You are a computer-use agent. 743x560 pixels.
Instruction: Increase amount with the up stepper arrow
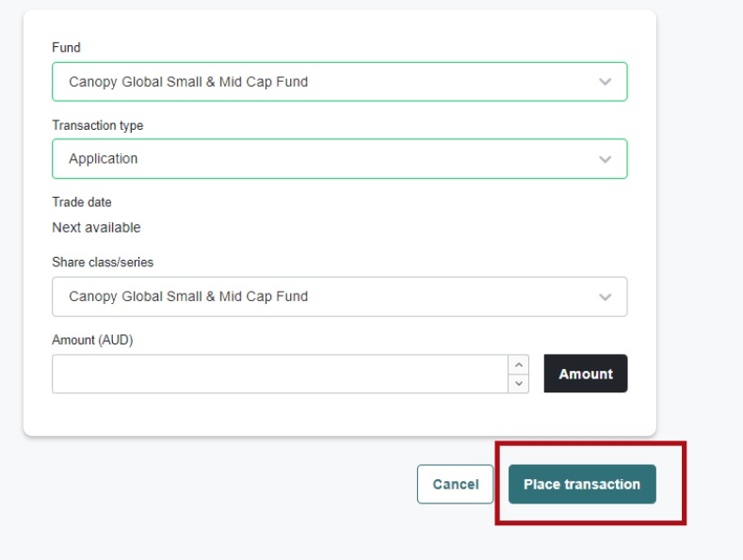click(x=518, y=364)
